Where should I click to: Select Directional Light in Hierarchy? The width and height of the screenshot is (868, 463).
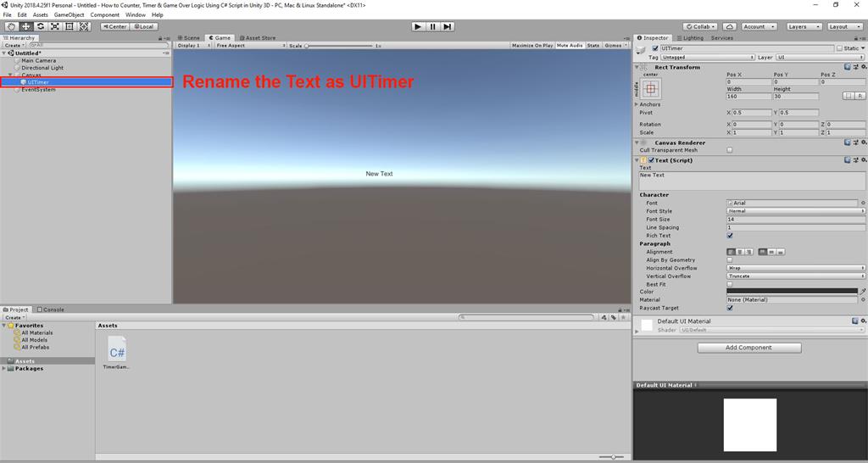tap(42, 68)
